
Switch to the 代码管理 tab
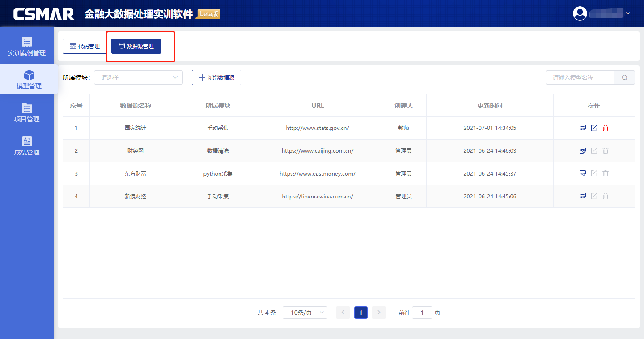85,46
